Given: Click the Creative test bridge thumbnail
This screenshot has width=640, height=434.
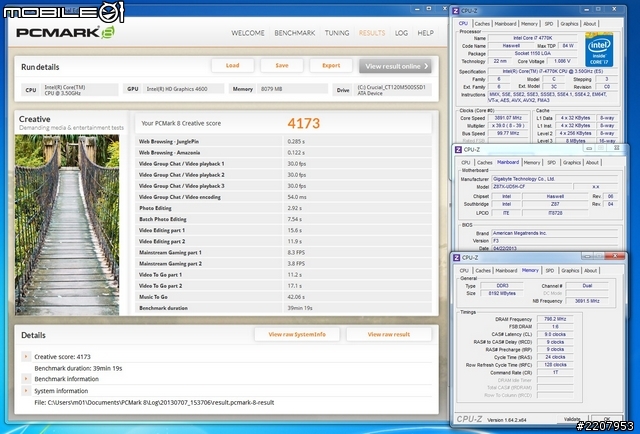Looking at the screenshot, I should tap(67, 225).
